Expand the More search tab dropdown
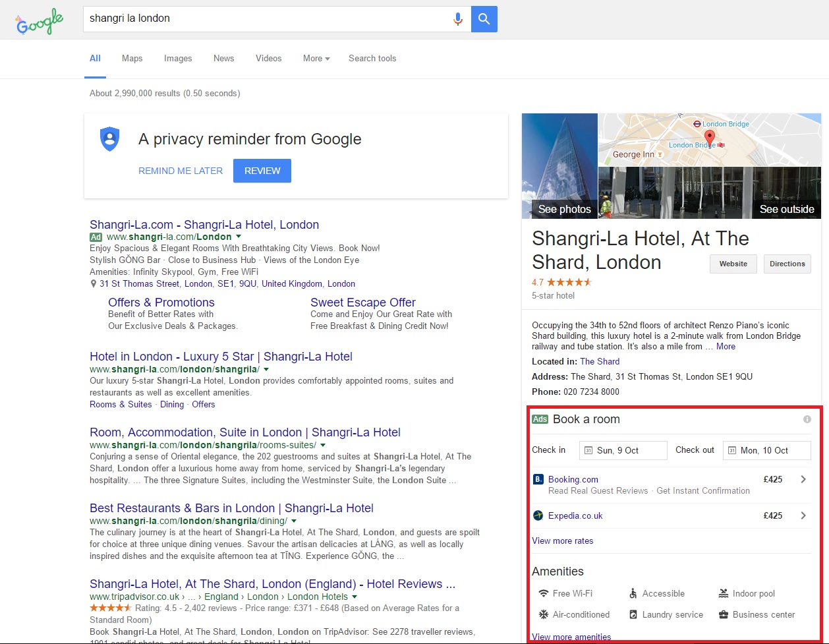 click(x=316, y=58)
